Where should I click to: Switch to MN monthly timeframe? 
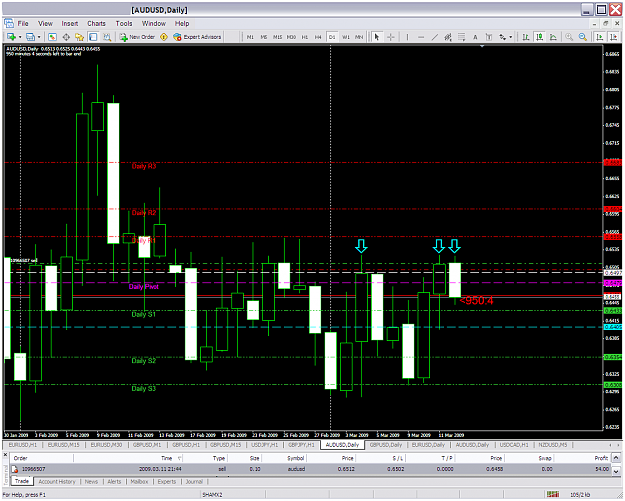coord(359,37)
